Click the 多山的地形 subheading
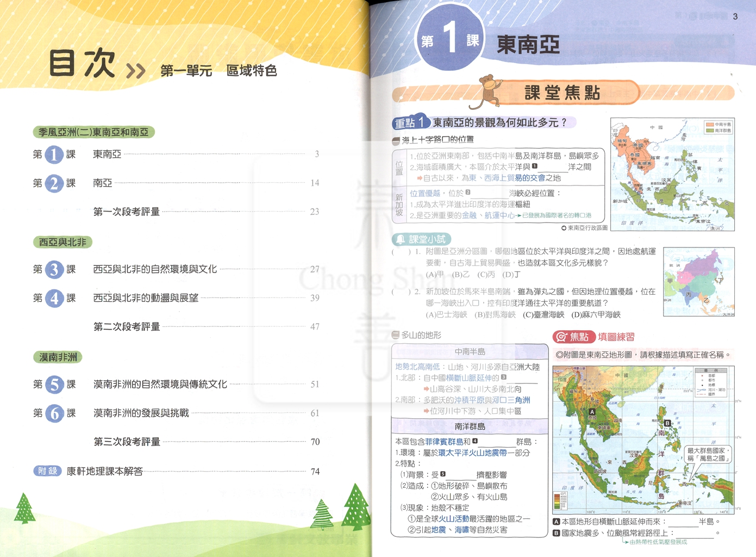756x557 pixels. (421, 335)
